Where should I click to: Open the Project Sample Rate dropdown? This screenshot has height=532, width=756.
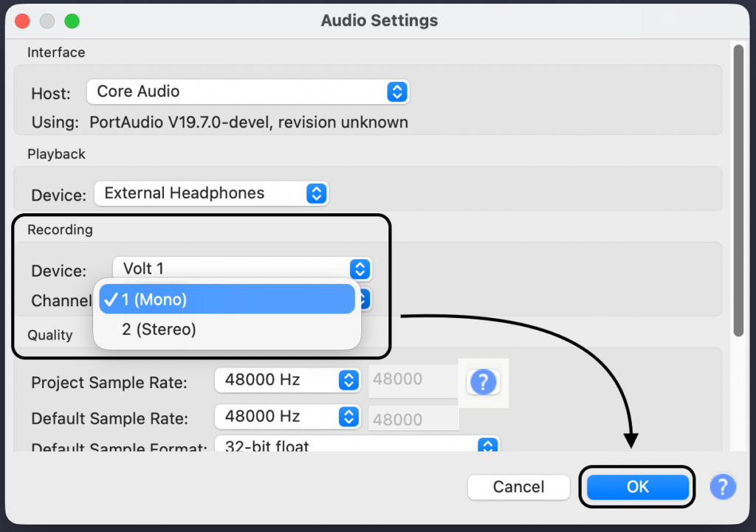286,380
